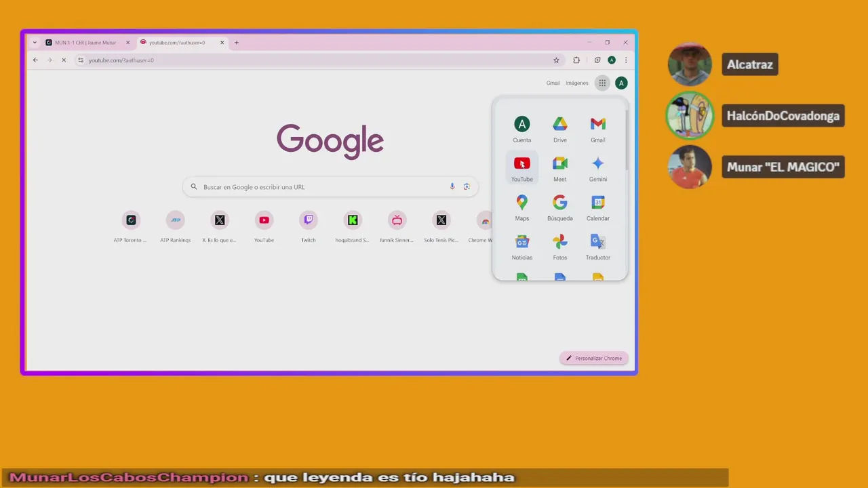Open the Solo Tenis Pic shortcut

(441, 227)
